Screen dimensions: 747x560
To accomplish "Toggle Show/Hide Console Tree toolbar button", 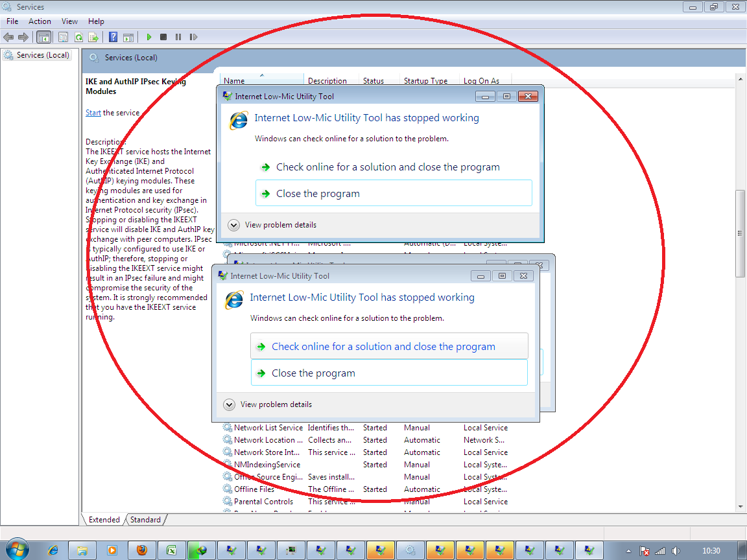I will click(x=44, y=37).
